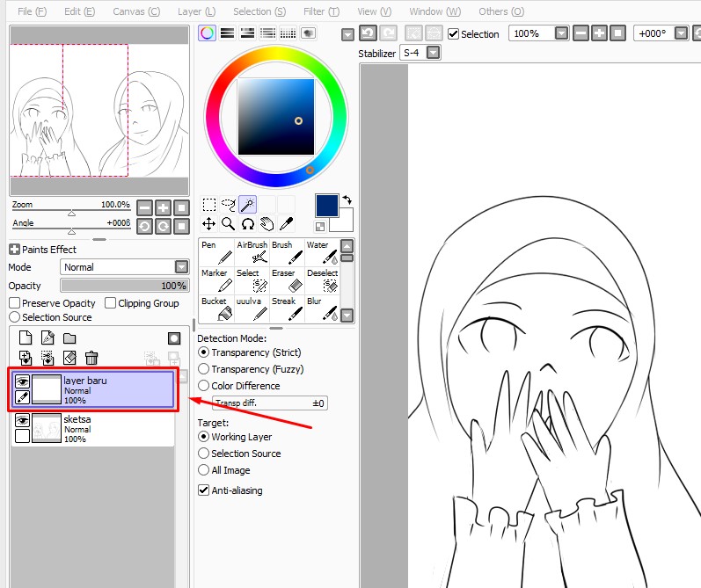The width and height of the screenshot is (701, 588).
Task: Swap foreground and background colors
Action: [x=347, y=200]
